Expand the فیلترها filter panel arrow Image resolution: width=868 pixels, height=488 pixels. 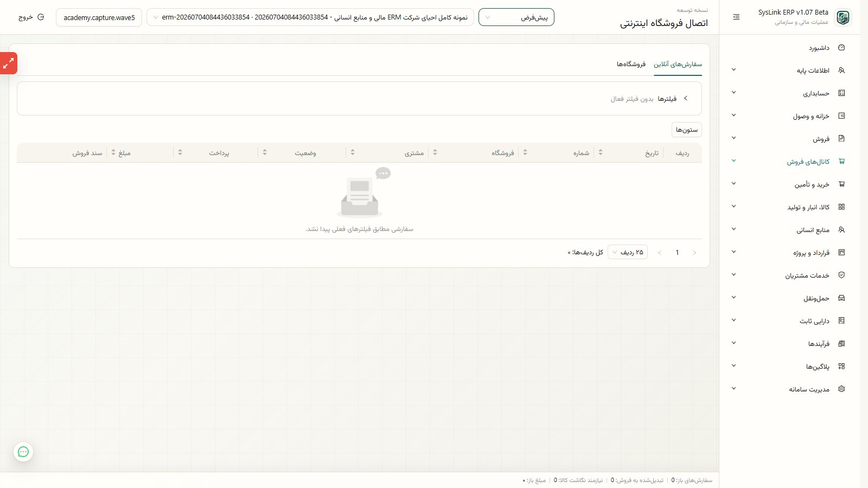click(686, 99)
